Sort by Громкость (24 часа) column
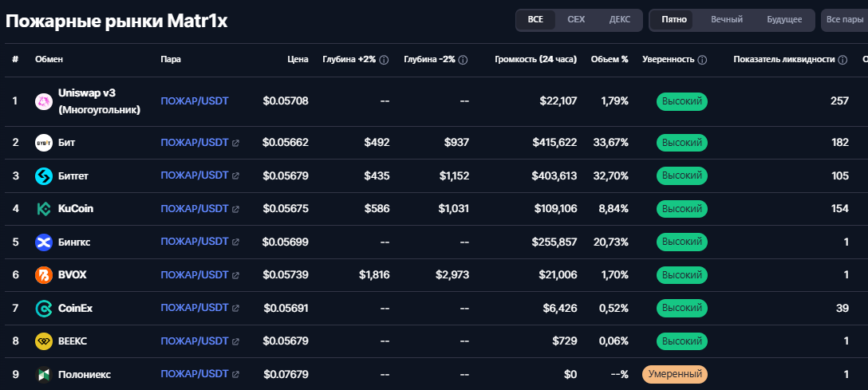This screenshot has width=868, height=390. click(536, 60)
